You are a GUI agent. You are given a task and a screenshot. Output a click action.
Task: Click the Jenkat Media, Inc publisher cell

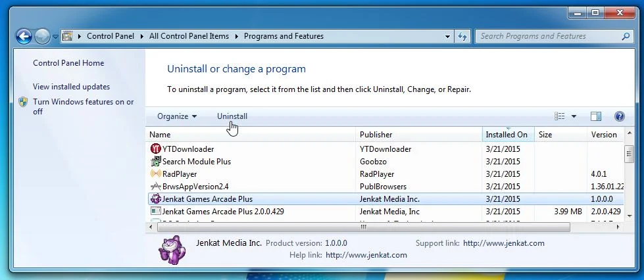tap(389, 212)
